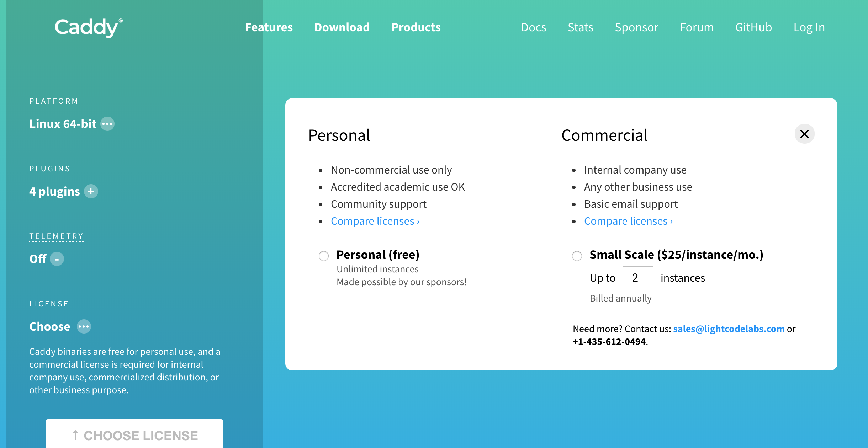The image size is (868, 448).
Task: Click the instances number input field
Action: 638,278
